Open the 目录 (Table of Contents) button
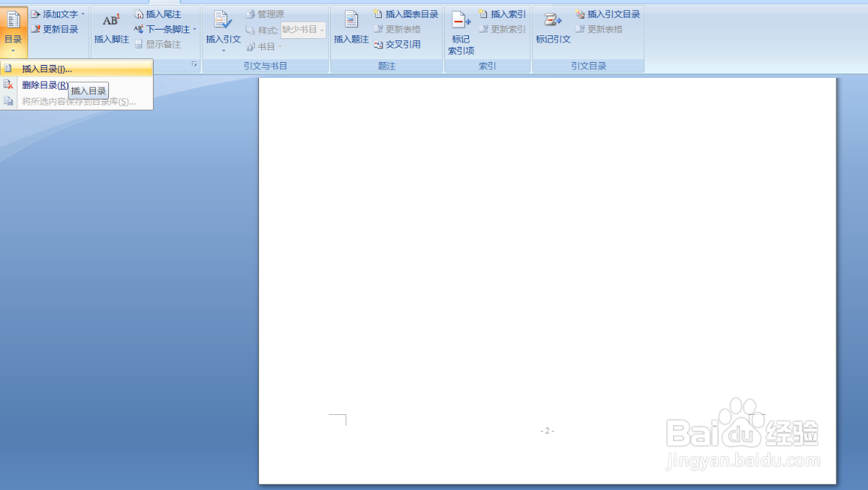 (x=14, y=32)
